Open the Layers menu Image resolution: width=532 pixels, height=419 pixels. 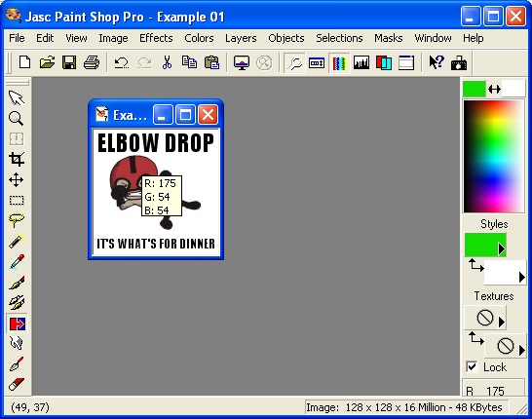tap(241, 38)
